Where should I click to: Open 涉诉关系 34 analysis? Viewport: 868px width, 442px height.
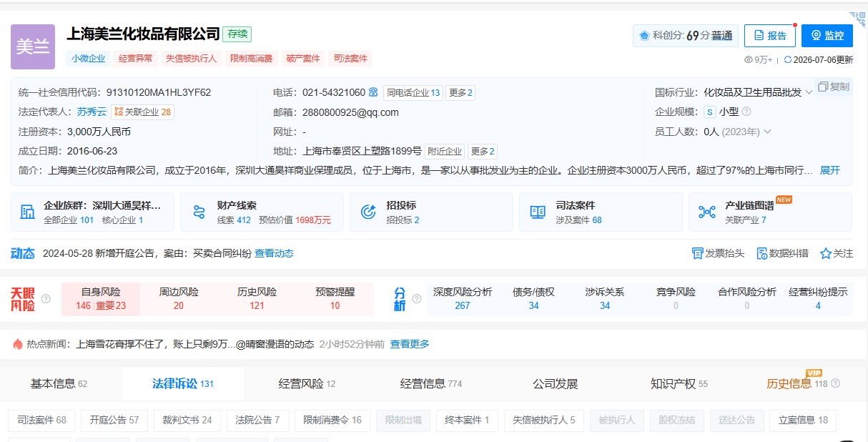(x=605, y=299)
